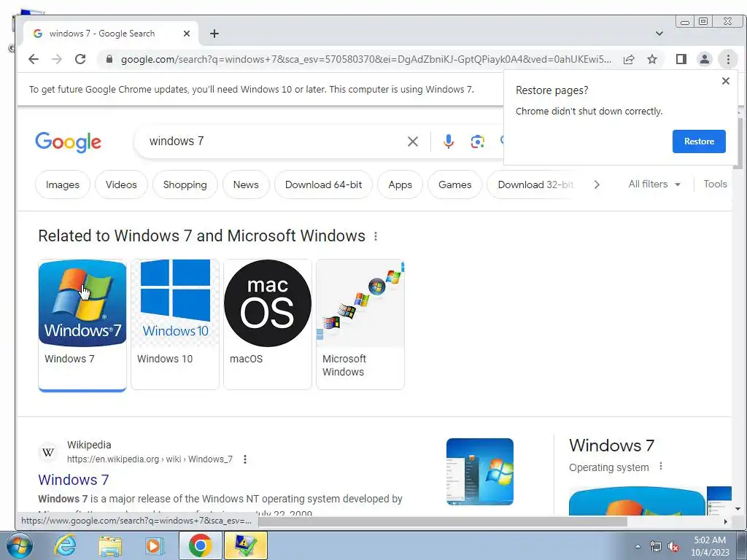Open the taskbar clock showing 5:02 AM
The width and height of the screenshot is (747, 560).
pos(710,546)
